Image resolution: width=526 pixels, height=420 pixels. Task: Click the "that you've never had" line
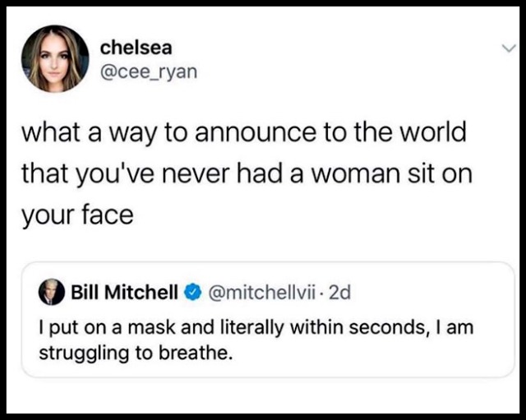click(x=247, y=173)
